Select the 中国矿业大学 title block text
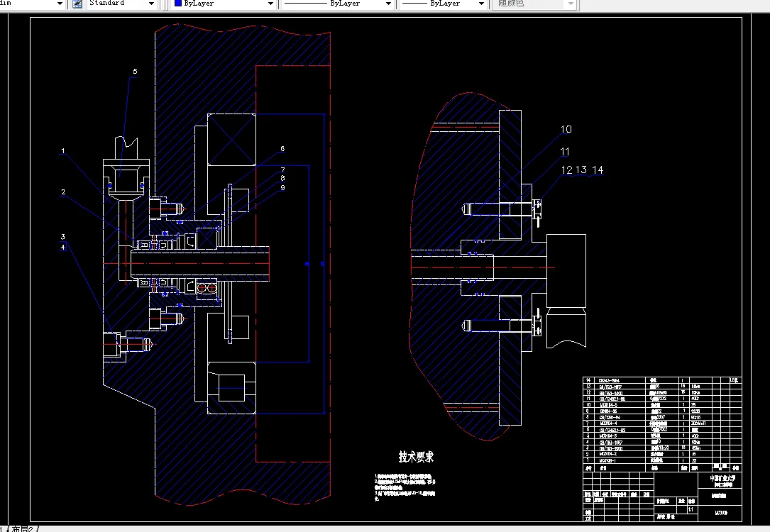 pos(722,478)
